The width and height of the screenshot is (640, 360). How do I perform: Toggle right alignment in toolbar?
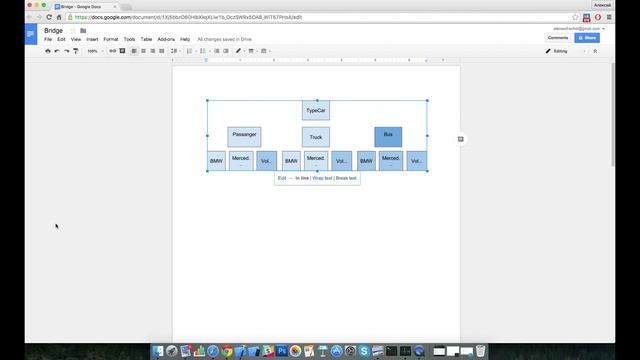(153, 51)
